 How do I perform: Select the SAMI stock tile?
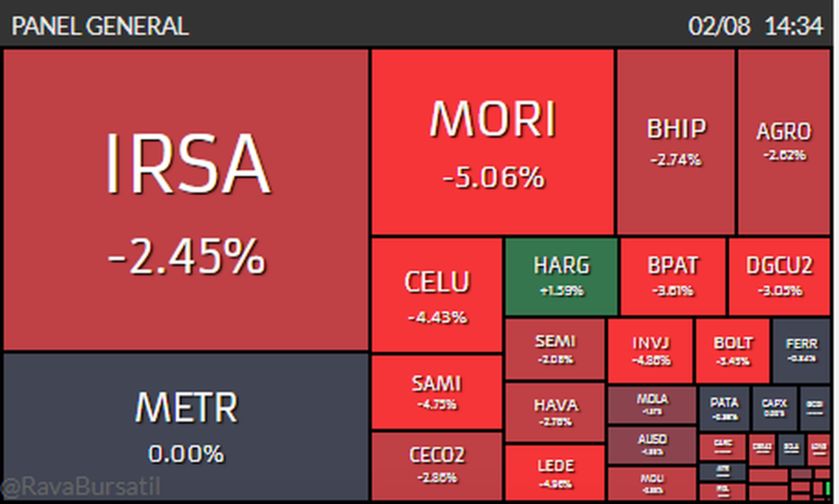click(x=436, y=391)
